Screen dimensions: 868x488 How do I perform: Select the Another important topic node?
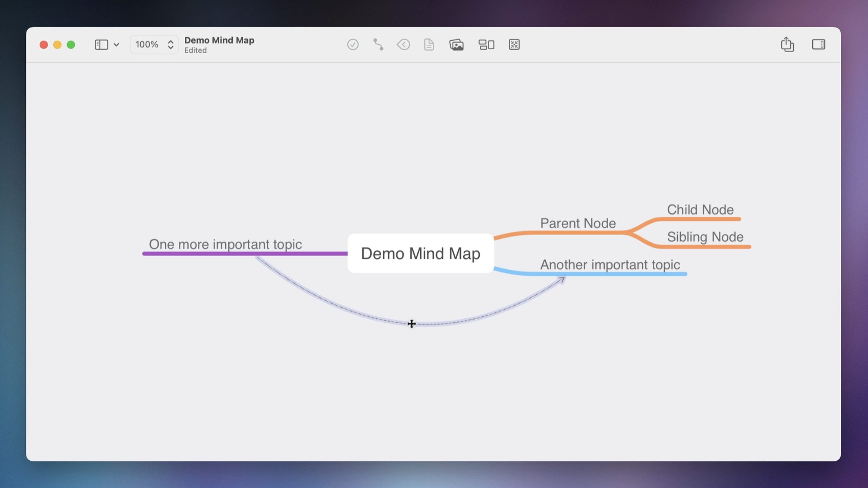610,265
